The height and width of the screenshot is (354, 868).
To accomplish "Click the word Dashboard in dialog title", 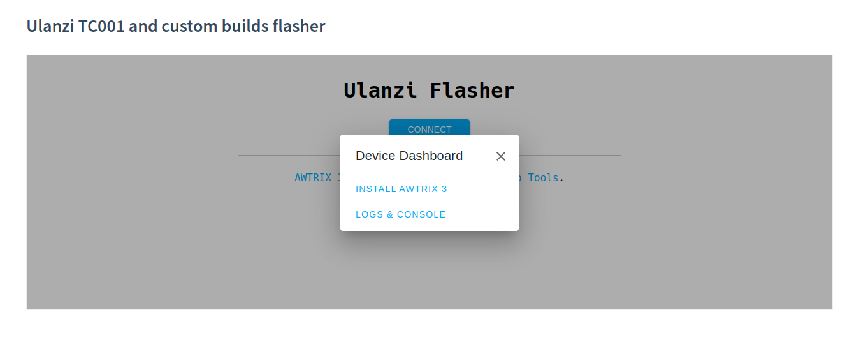I will click(431, 156).
